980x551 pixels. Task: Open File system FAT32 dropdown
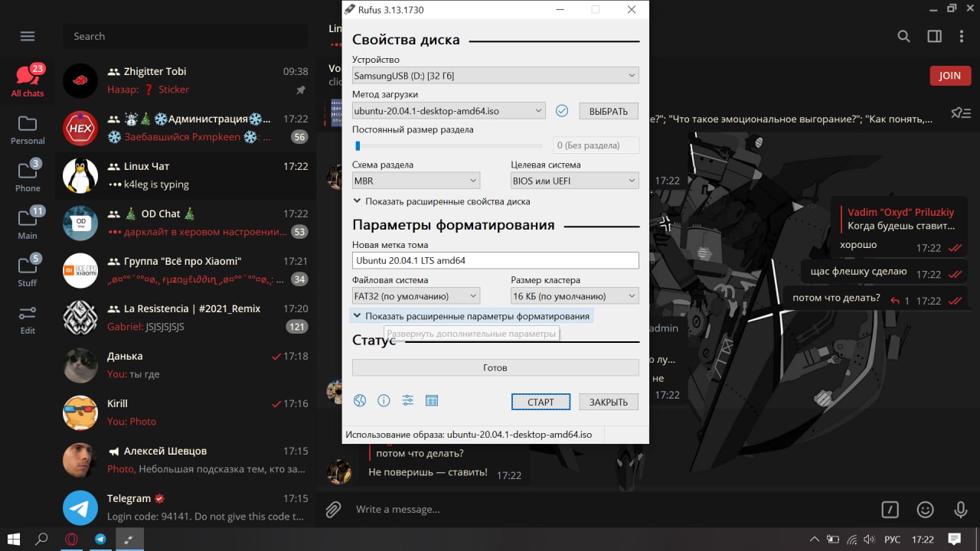[x=416, y=296]
